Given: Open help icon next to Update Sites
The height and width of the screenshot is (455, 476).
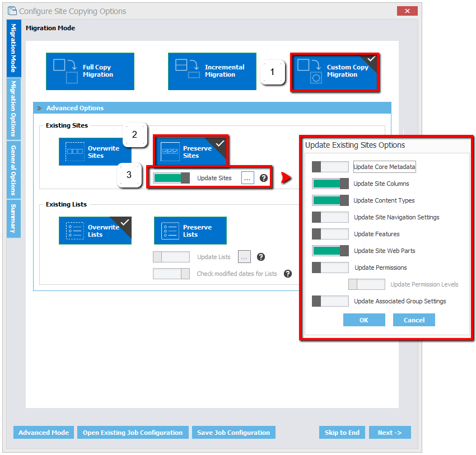Looking at the screenshot, I should [264, 178].
